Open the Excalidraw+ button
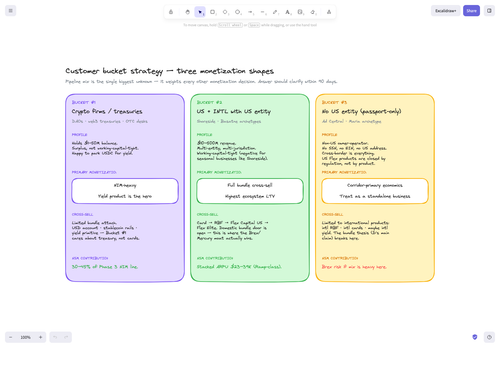 (445, 11)
